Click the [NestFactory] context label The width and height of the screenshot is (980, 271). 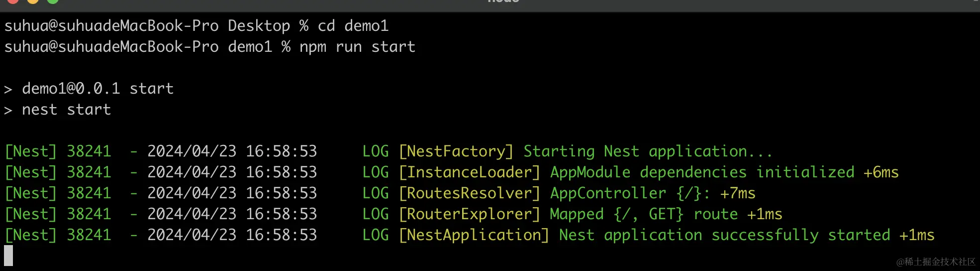tap(456, 151)
